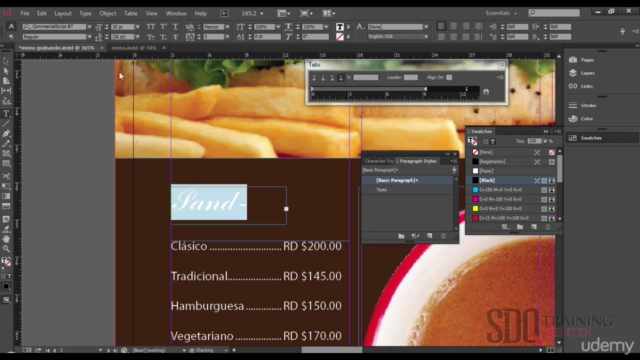
Task: Switch to menu.indd document tab
Action: click(134, 48)
